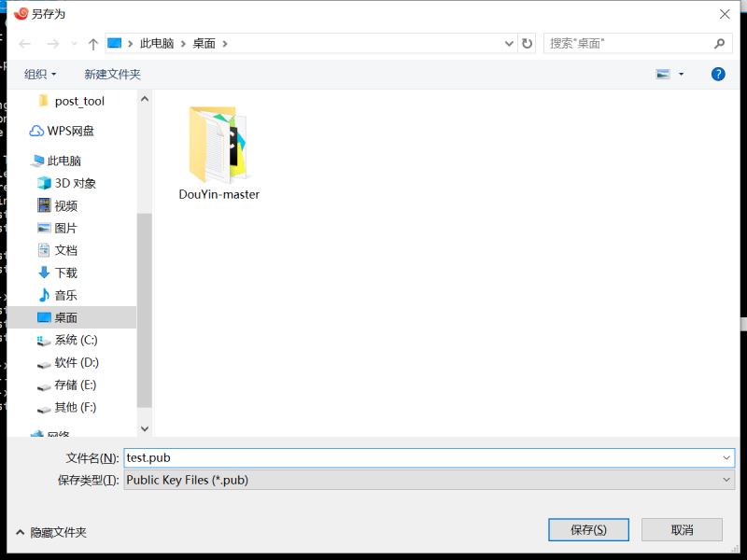747x560 pixels.
Task: Open help with the question mark icon
Action: [x=718, y=74]
